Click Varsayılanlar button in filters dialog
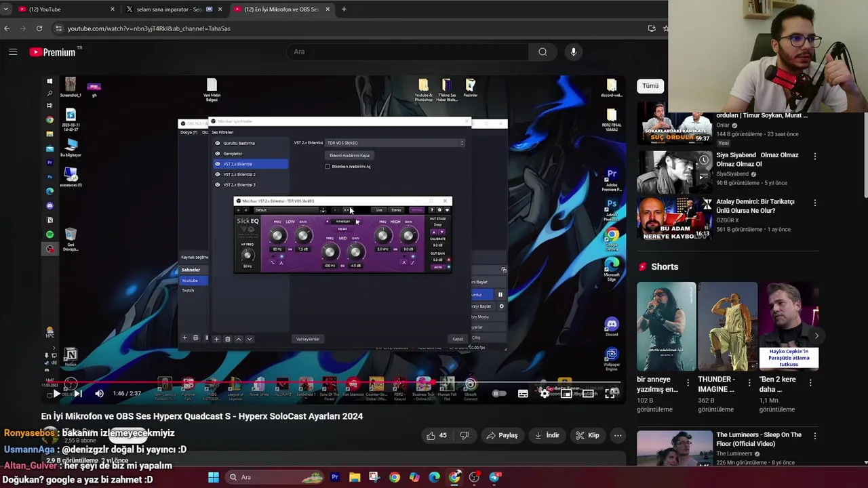This screenshot has height=488, width=868. pyautogui.click(x=308, y=339)
